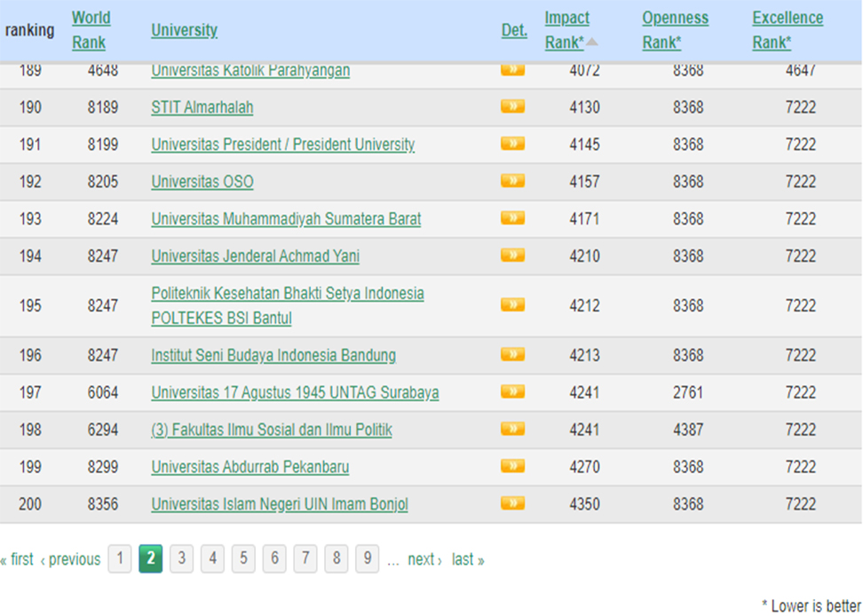Open Universitas Muhammadiyah Sumatera Barat link
863x616 pixels.
286,219
